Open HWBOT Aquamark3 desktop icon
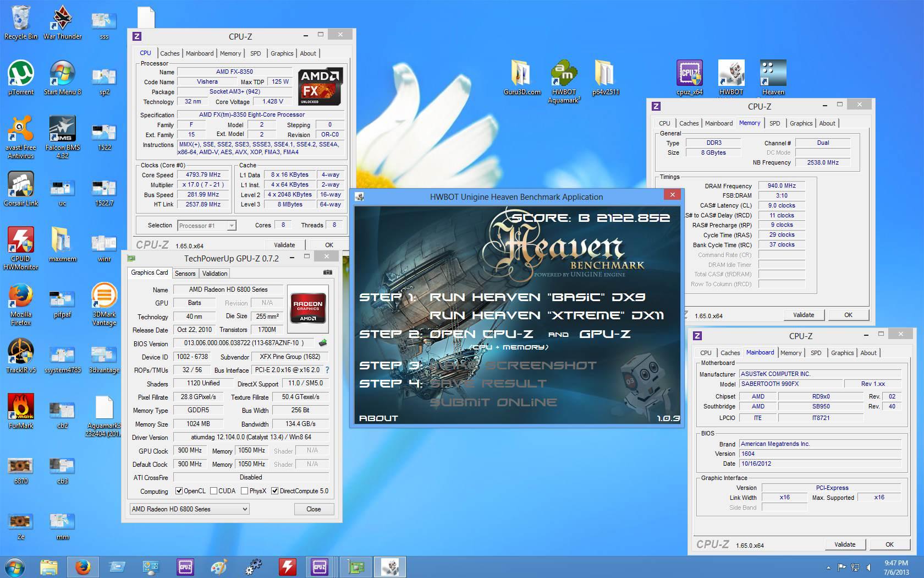Screen dimensions: 924x578 [x=564, y=81]
